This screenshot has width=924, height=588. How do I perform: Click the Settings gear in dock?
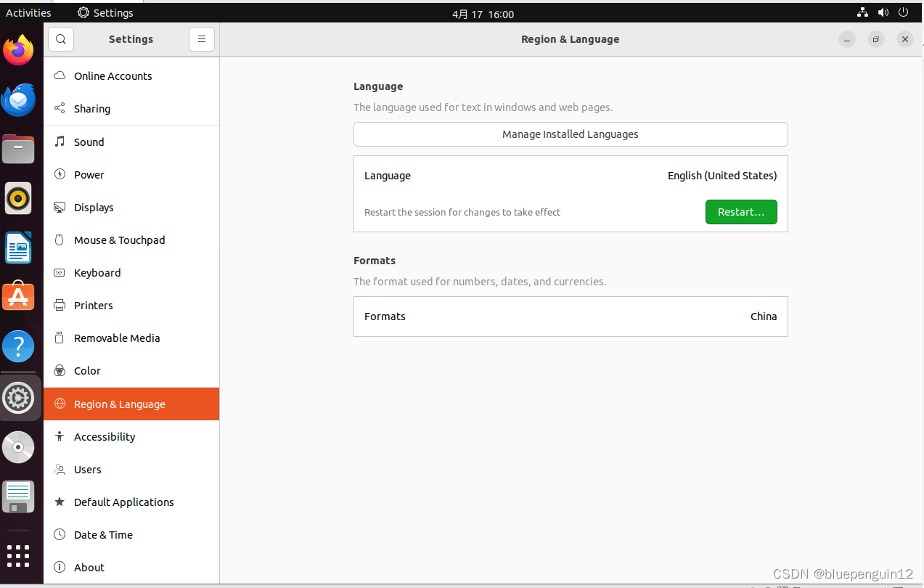click(x=18, y=398)
